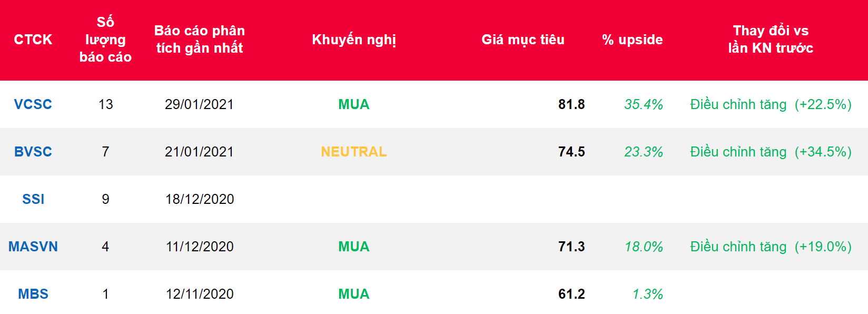Click the 29/01/2021 report date
Image resolution: width=868 pixels, height=314 pixels.
click(199, 104)
